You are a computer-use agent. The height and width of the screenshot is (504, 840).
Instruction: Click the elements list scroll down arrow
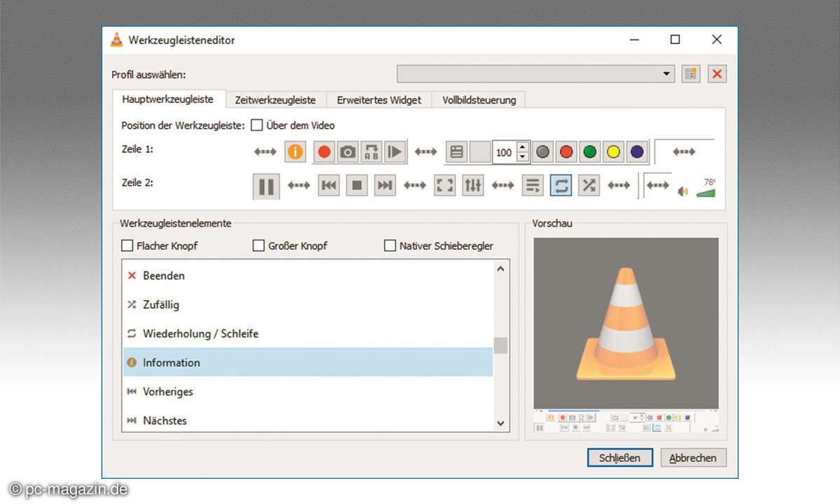click(x=500, y=423)
